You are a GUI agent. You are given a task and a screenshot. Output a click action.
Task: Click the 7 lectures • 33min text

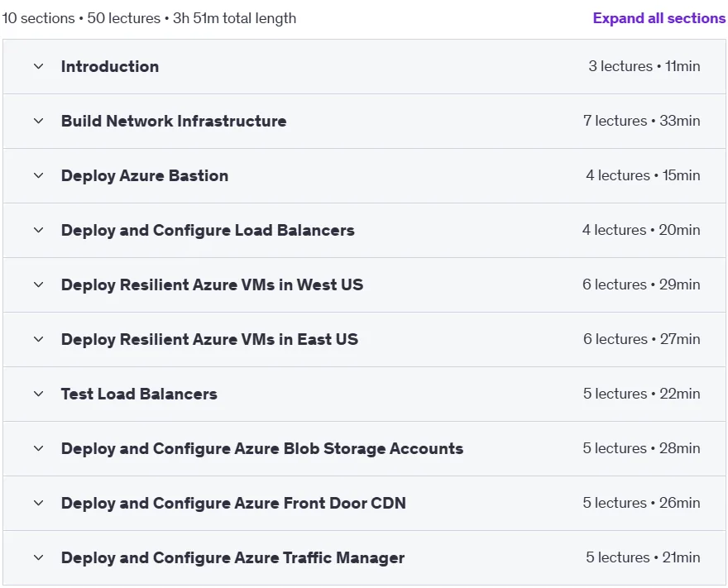tap(642, 121)
